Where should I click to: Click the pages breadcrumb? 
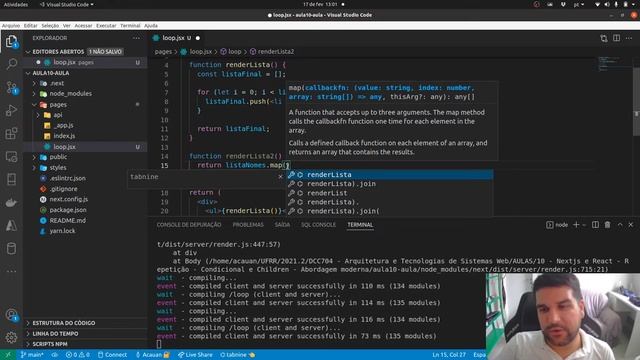[163, 52]
